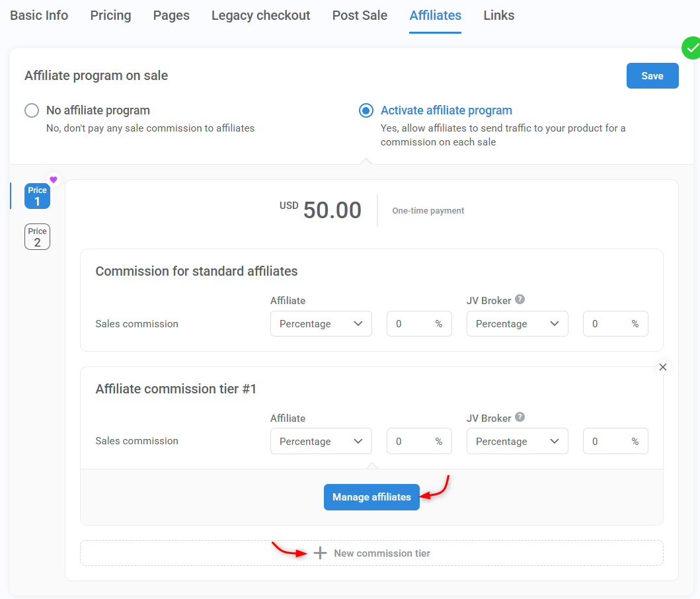The image size is (700, 599).
Task: Open Manage affiliates
Action: (371, 497)
